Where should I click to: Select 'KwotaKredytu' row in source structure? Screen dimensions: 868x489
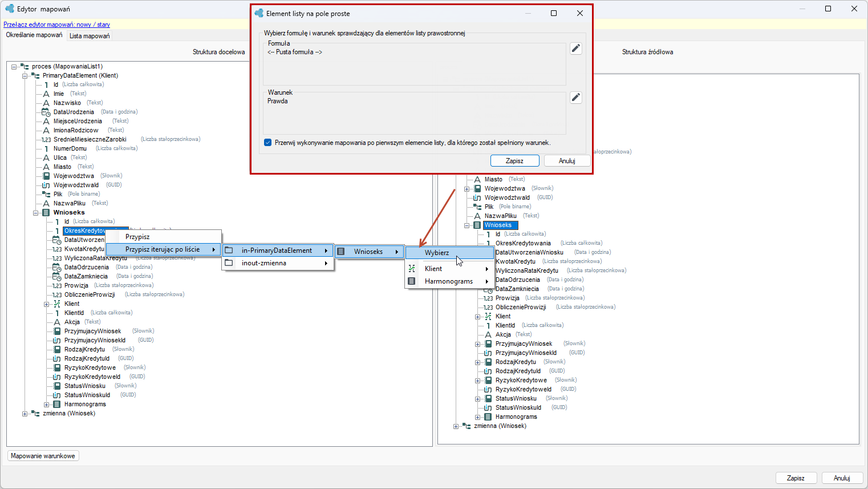(x=516, y=261)
